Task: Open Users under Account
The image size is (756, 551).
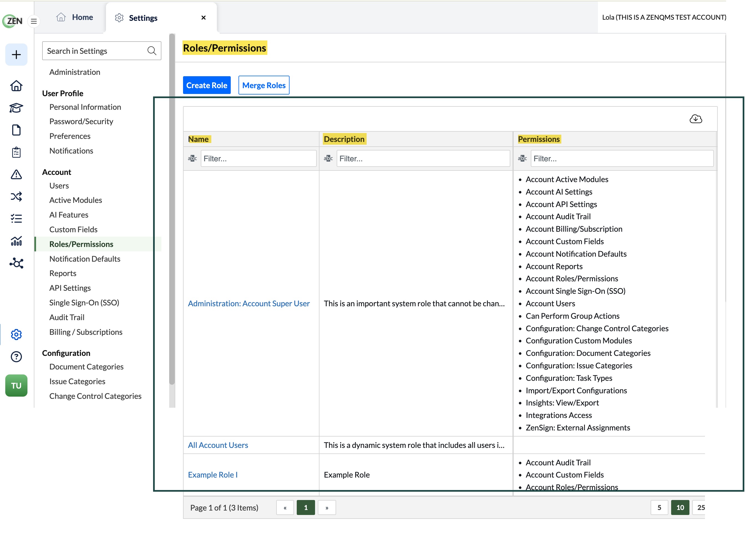Action: click(59, 186)
